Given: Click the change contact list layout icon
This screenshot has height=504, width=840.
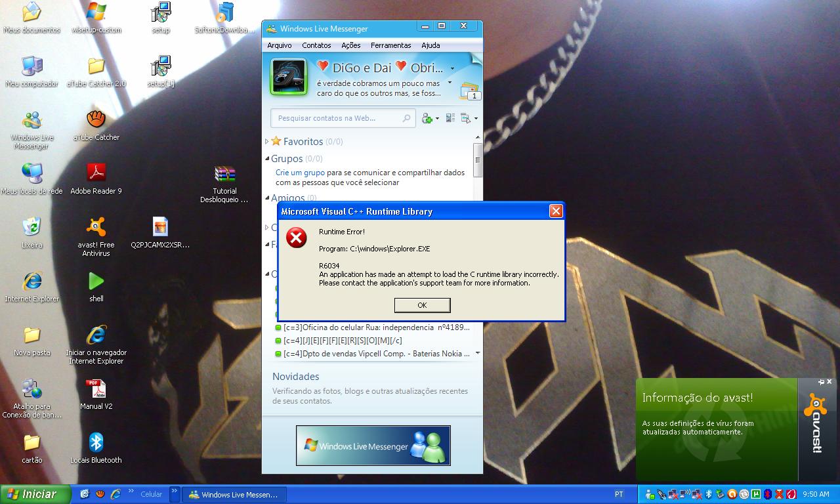Looking at the screenshot, I should (x=450, y=118).
